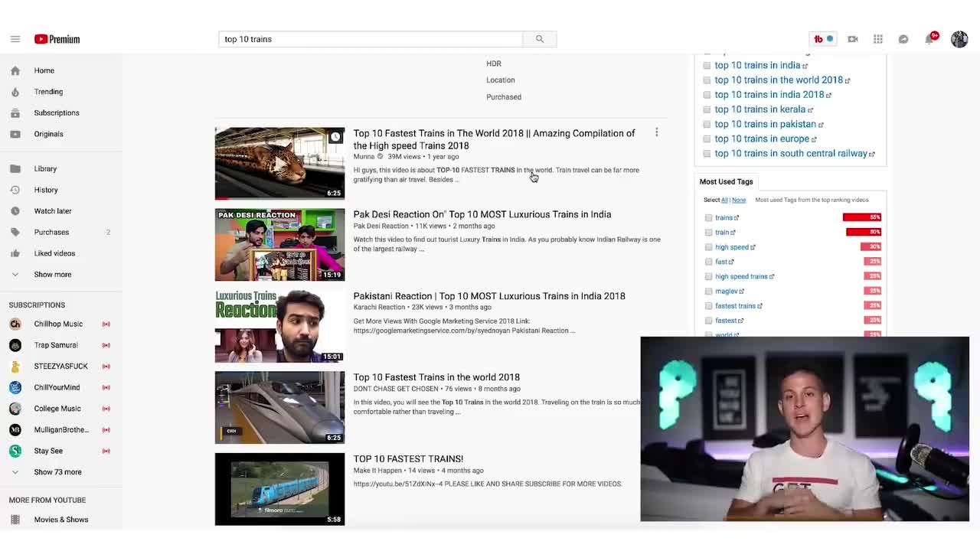980x551 pixels.
Task: Open TOP 10 FASTEST TRAINS! video thumbnail
Action: pos(279,489)
